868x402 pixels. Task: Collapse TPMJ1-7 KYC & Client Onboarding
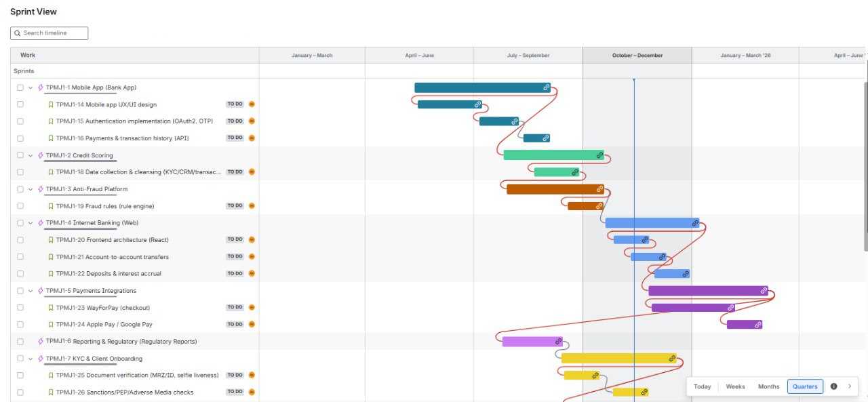click(31, 359)
